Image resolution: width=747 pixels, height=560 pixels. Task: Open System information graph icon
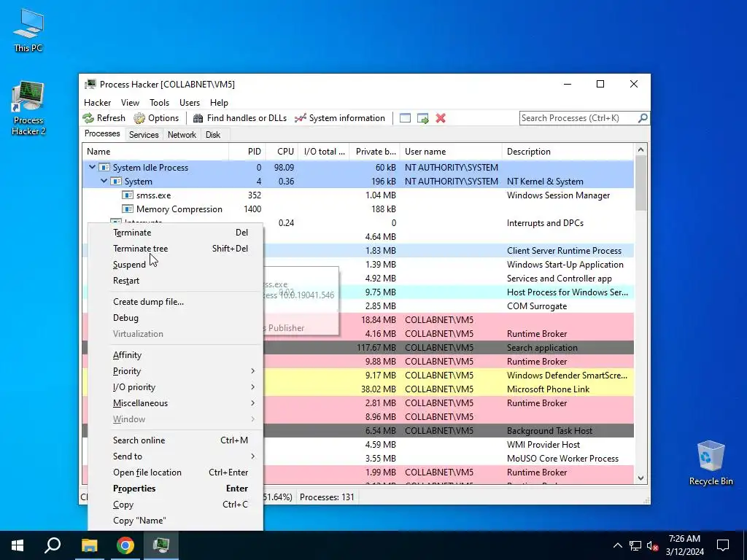pos(300,118)
